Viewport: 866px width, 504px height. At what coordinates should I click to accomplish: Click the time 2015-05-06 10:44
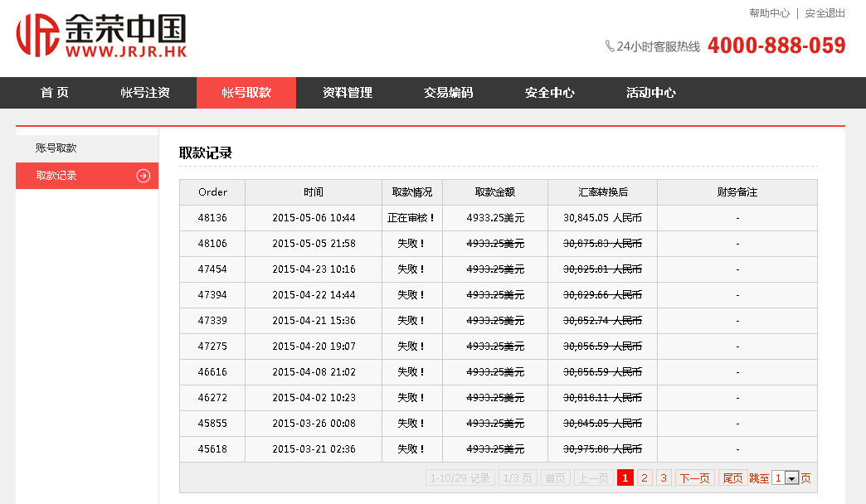click(314, 218)
